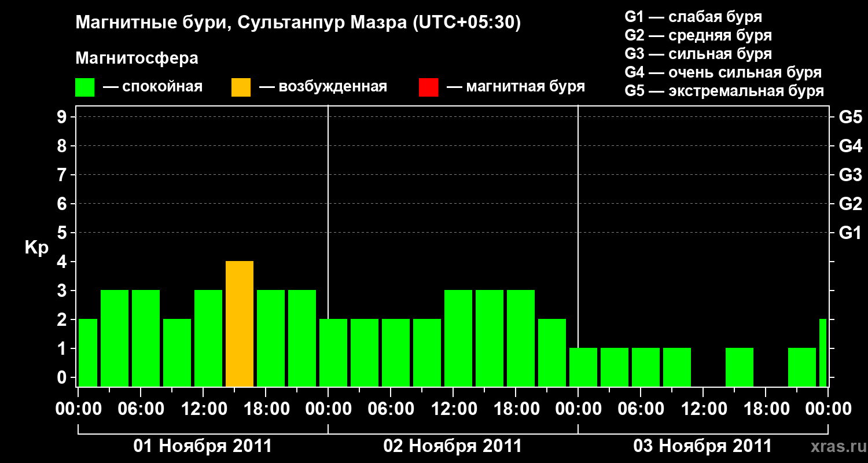Click the Kp value 5 on the left axis
868x463 pixels.
63,233
